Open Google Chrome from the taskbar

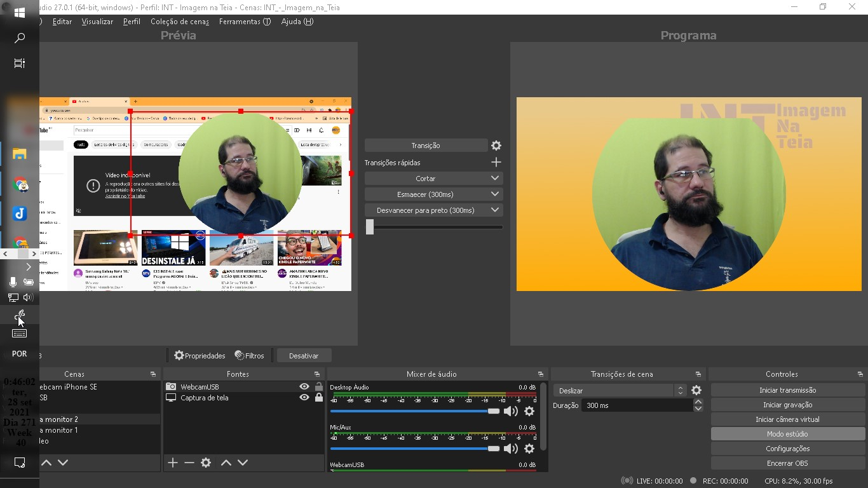[x=20, y=185]
